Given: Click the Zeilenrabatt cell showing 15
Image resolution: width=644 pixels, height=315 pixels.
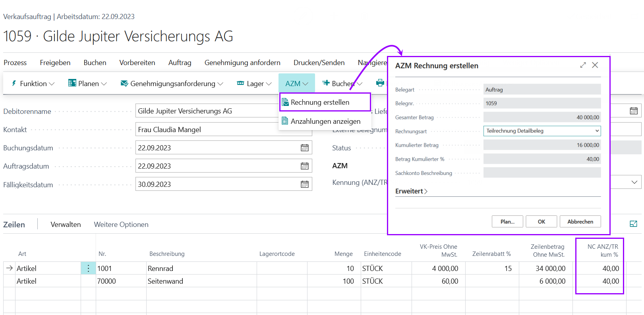Looking at the screenshot, I should coord(492,268).
